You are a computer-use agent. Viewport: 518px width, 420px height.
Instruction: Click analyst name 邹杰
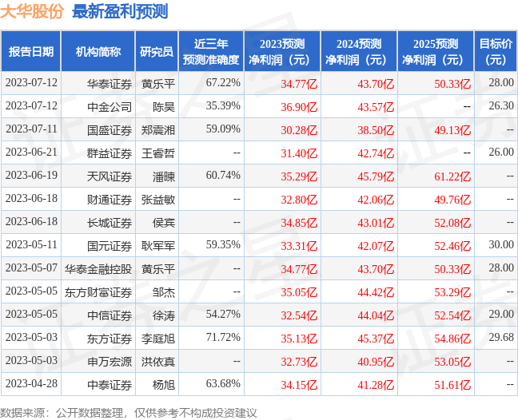tap(164, 292)
